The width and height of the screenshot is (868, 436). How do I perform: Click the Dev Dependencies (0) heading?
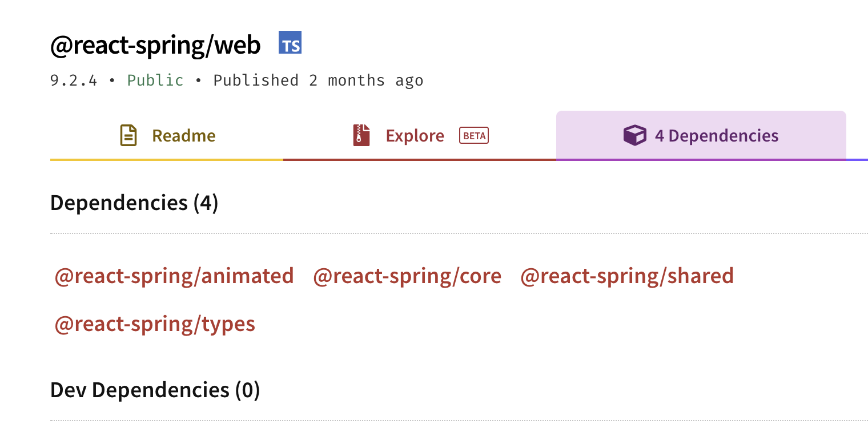(155, 390)
